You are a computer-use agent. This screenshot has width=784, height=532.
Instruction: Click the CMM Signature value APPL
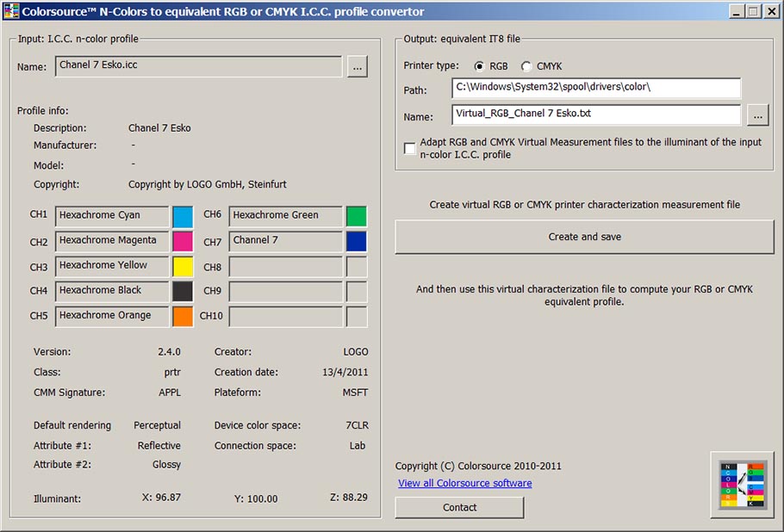point(170,393)
